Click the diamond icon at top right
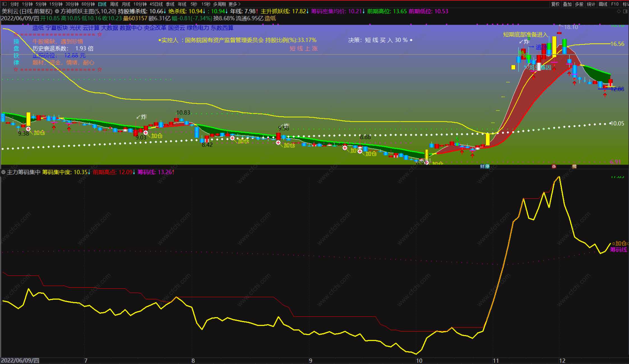 point(619,11)
